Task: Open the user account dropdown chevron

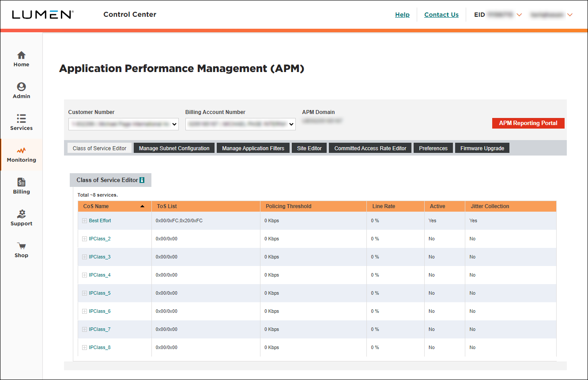Action: click(x=569, y=15)
